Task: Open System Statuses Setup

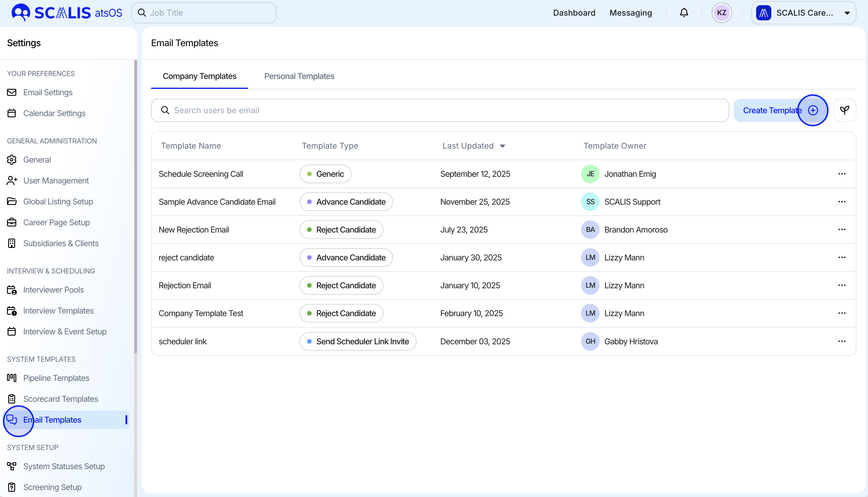Action: tap(64, 466)
